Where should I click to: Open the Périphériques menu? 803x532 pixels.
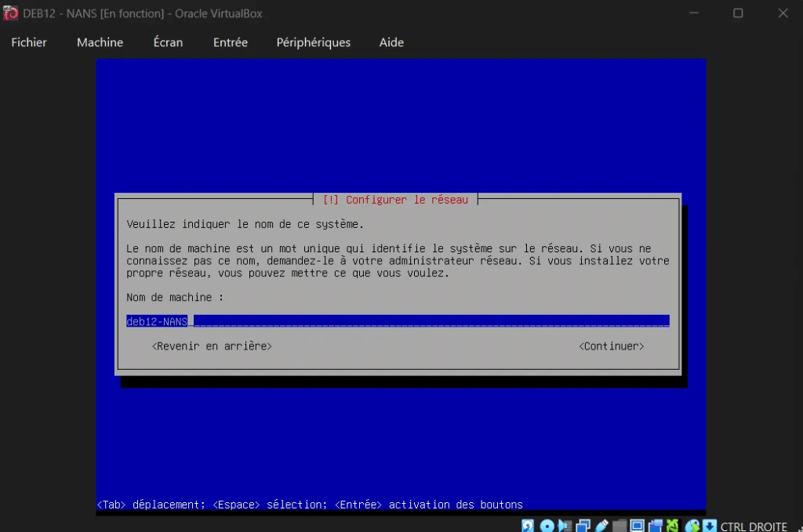tap(313, 42)
